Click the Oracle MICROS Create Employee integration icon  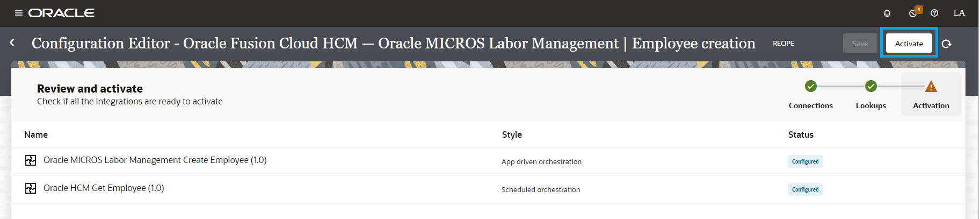point(31,160)
